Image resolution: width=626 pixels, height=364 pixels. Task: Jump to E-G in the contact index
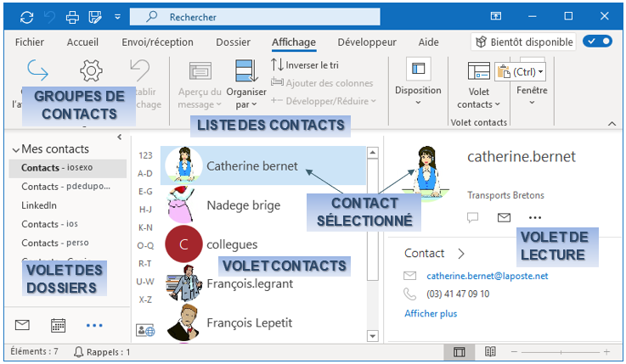(x=145, y=192)
